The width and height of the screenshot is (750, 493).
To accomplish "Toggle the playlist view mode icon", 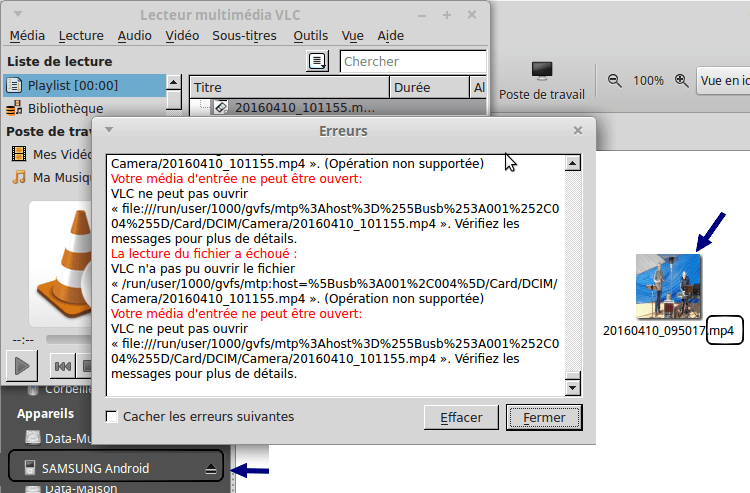I will [x=318, y=62].
